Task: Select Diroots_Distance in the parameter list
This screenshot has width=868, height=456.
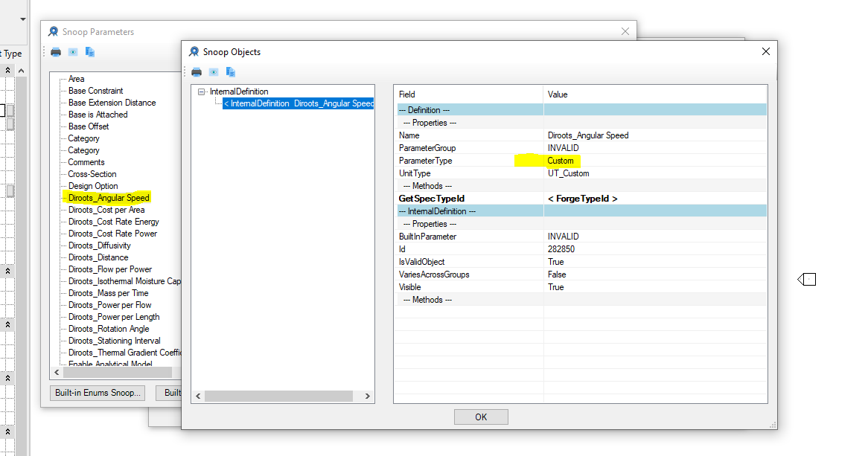Action: (x=100, y=257)
